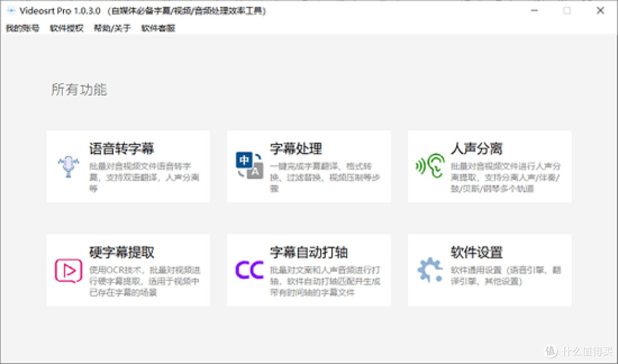Open 我的账号 menu
Screen dimensions: 618x364
pyautogui.click(x=22, y=28)
